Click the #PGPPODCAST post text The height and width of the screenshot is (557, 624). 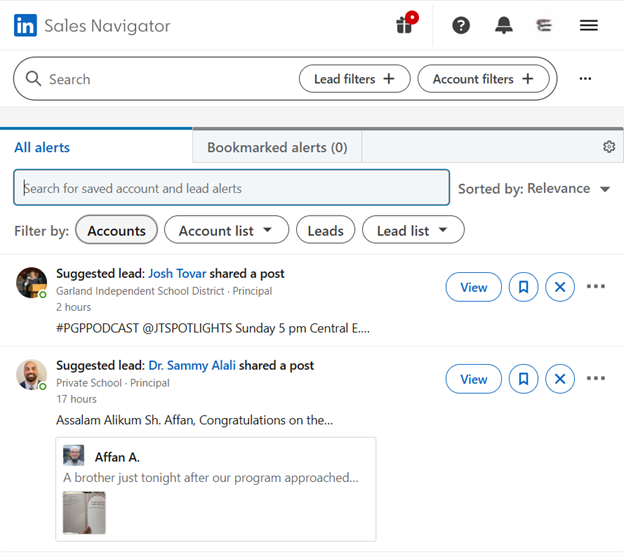[213, 328]
